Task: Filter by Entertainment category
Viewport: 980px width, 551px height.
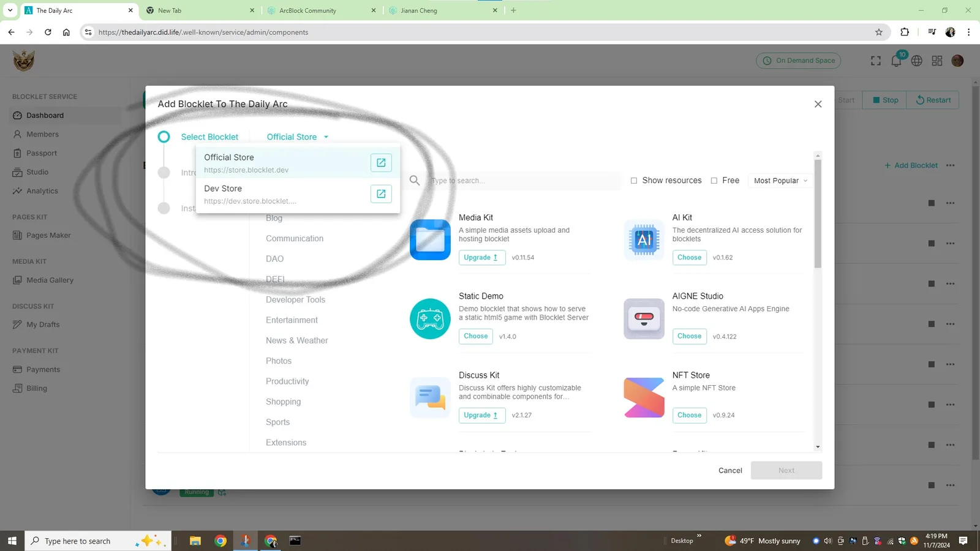Action: (x=292, y=320)
